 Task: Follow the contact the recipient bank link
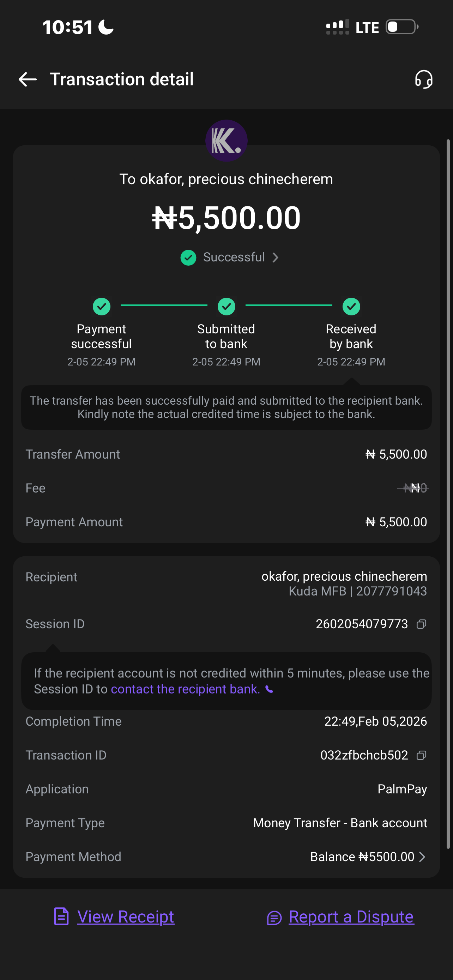click(185, 689)
